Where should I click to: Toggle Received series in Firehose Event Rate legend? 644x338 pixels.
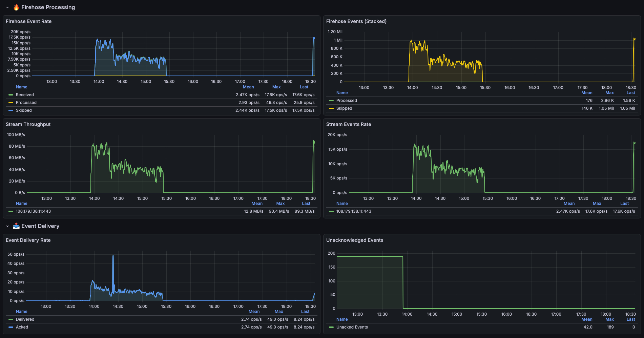coord(25,95)
